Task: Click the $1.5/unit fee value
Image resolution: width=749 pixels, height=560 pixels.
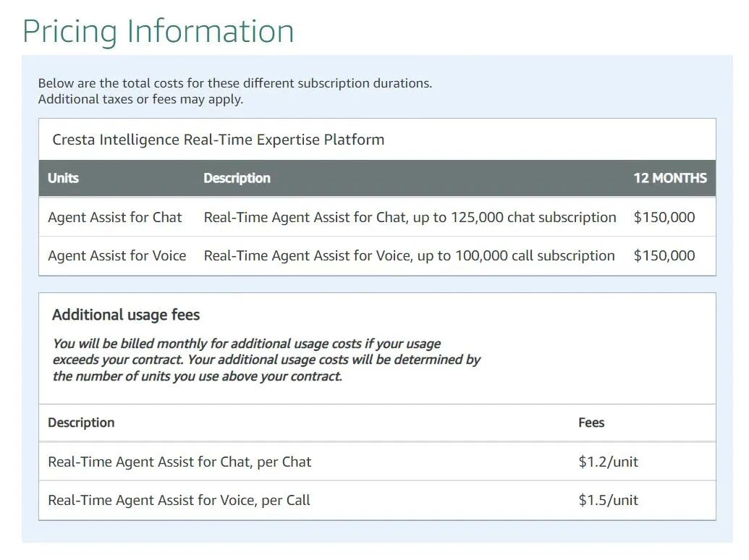Action: pyautogui.click(x=608, y=500)
